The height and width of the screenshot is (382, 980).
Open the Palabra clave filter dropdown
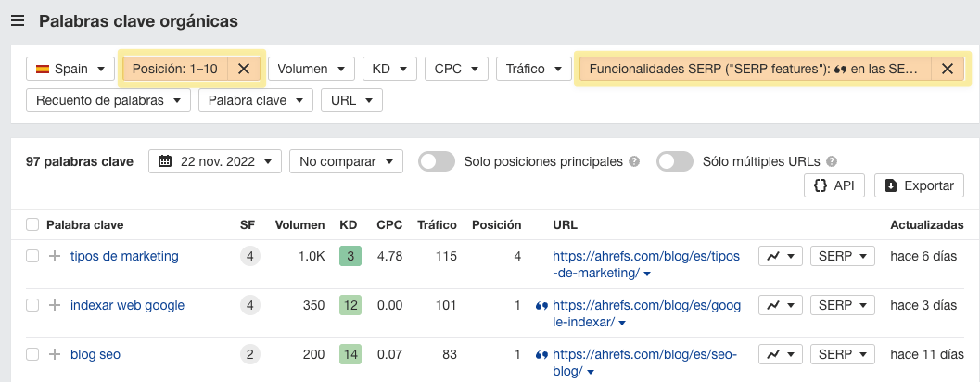pyautogui.click(x=256, y=100)
